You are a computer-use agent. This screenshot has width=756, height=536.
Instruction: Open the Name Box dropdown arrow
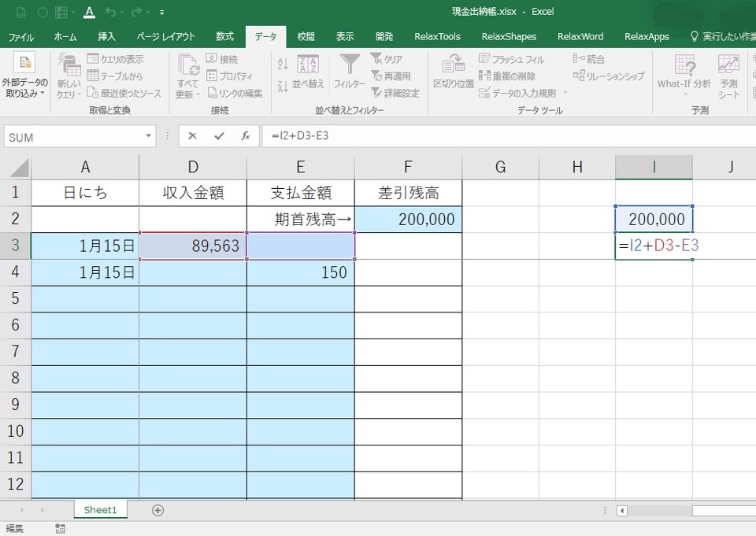pyautogui.click(x=150, y=136)
